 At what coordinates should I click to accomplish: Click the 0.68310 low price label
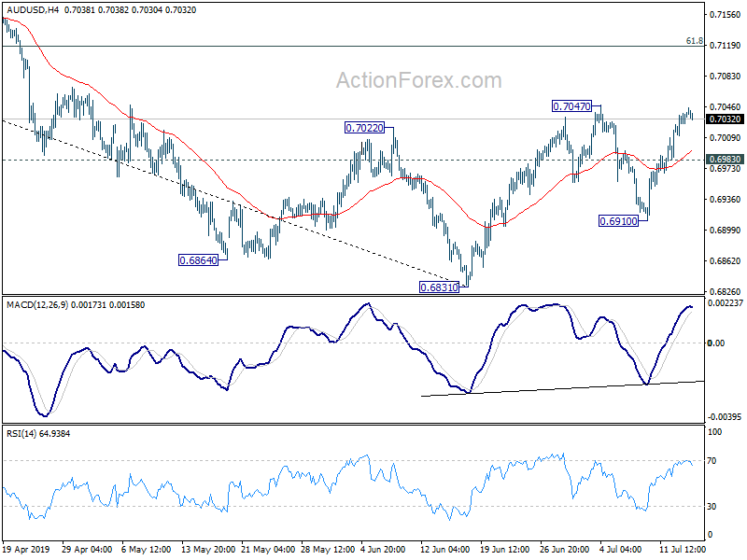439,287
